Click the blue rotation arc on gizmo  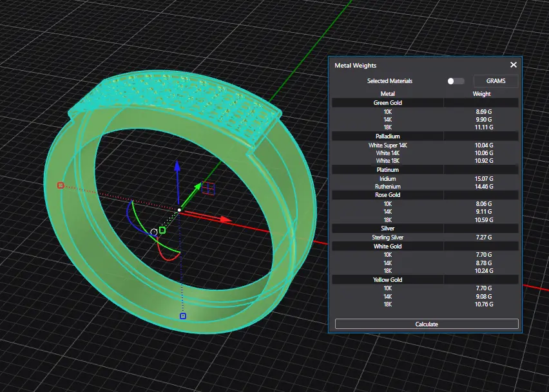coord(128,212)
